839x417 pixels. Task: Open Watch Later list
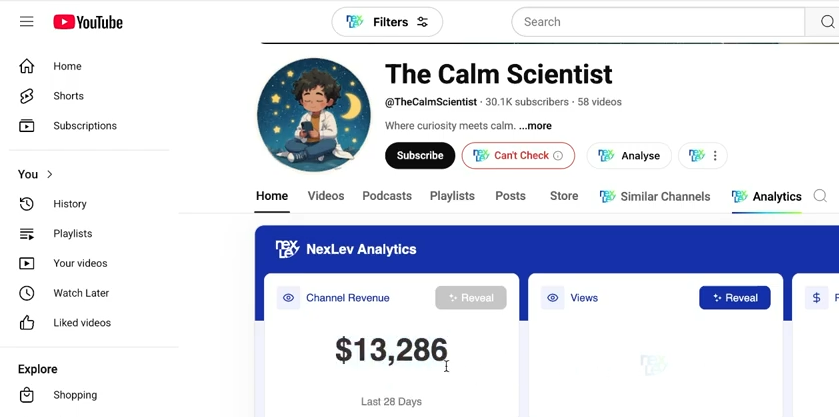pyautogui.click(x=81, y=293)
